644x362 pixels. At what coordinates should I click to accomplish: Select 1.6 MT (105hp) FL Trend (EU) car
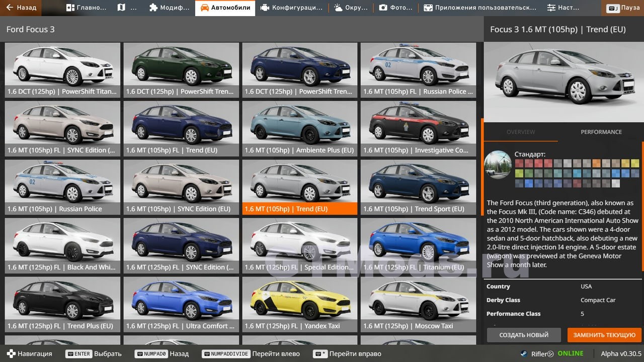tap(181, 129)
